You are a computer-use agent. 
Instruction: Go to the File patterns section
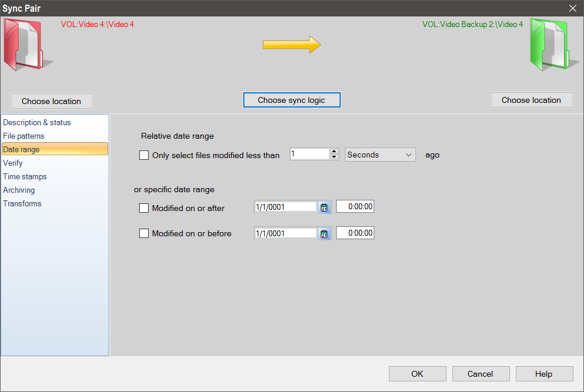[24, 136]
